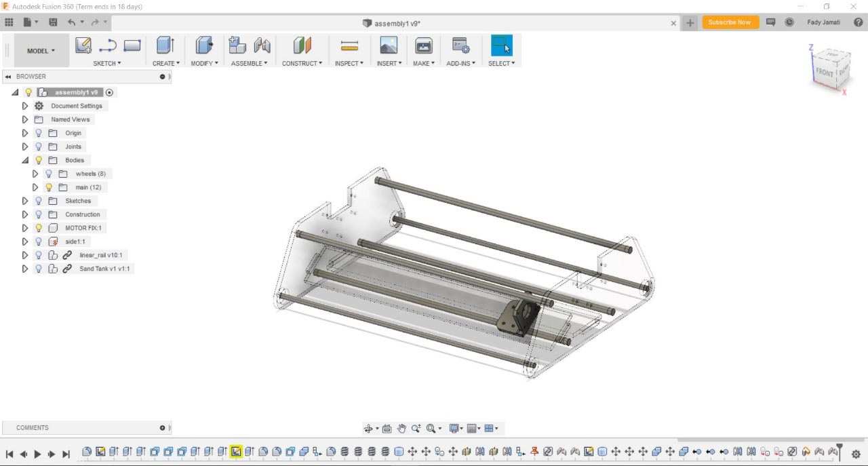Toggle visibility bulb of wheels (8)
Image resolution: width=868 pixels, height=466 pixels.
tap(49, 174)
